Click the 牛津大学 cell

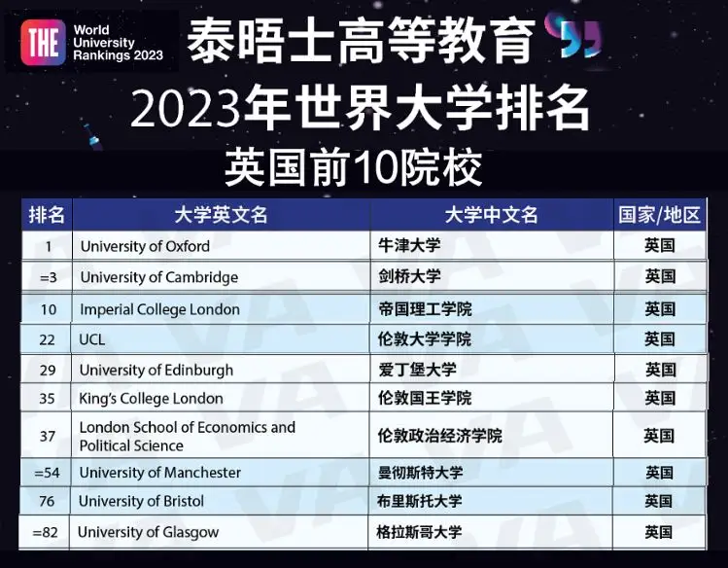coord(492,246)
